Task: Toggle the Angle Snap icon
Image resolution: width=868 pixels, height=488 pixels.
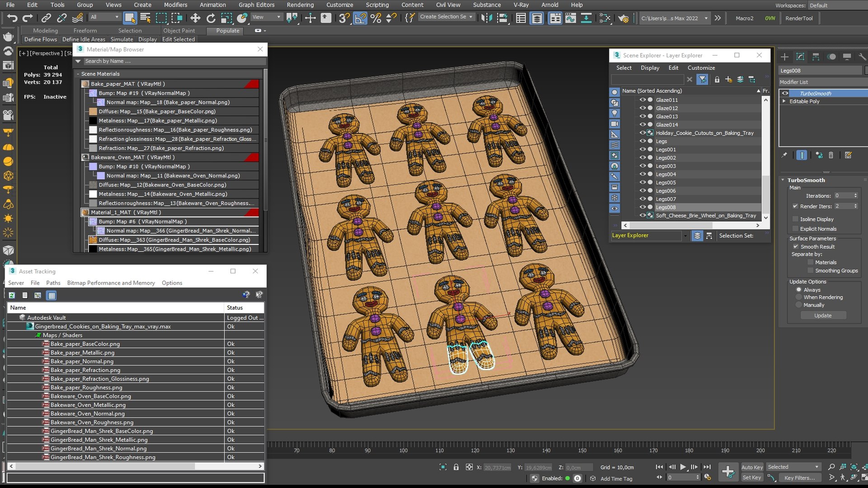Action: tap(360, 18)
